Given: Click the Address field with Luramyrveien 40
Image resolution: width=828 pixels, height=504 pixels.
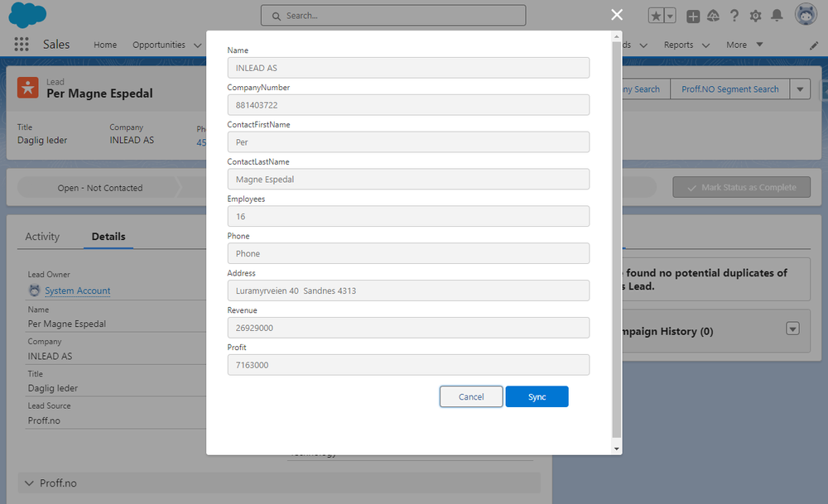Looking at the screenshot, I should pyautogui.click(x=408, y=290).
